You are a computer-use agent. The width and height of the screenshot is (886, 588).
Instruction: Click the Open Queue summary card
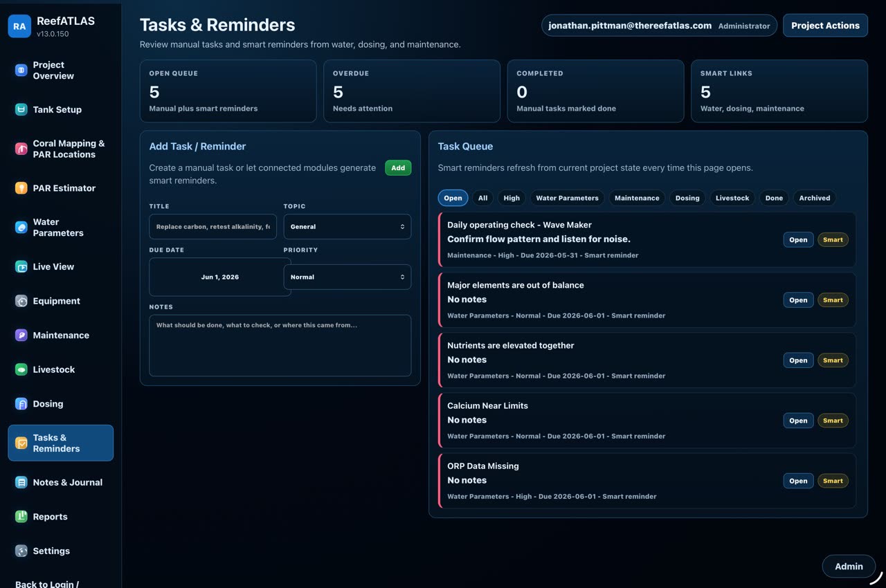[x=228, y=91]
